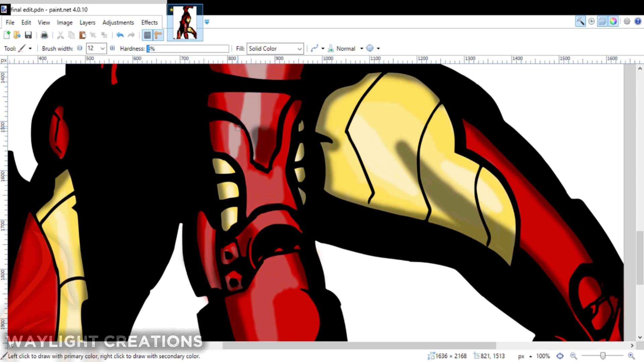644x362 pixels.
Task: Click the horizontal scrollbar thumb
Action: tap(359, 345)
